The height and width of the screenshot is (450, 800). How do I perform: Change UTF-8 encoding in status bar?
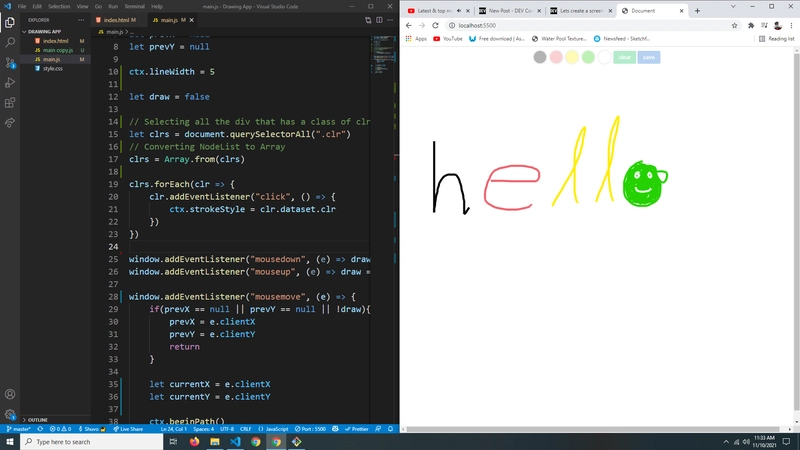coord(227,429)
